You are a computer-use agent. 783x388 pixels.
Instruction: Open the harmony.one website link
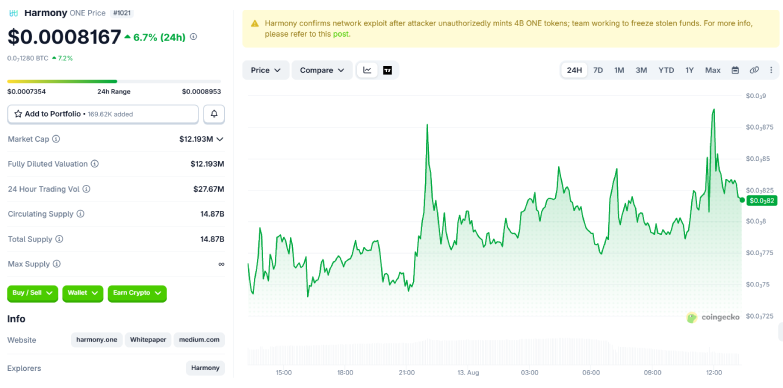coord(97,340)
